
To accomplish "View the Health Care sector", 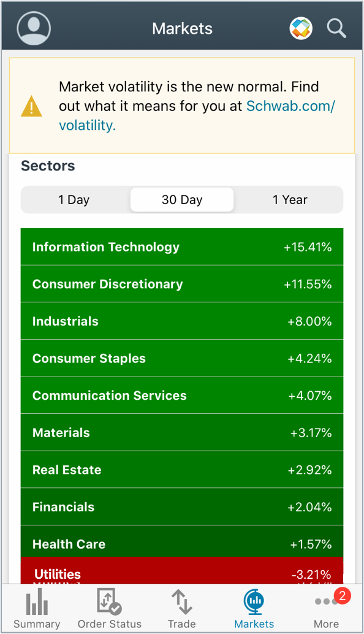I will 181,544.
